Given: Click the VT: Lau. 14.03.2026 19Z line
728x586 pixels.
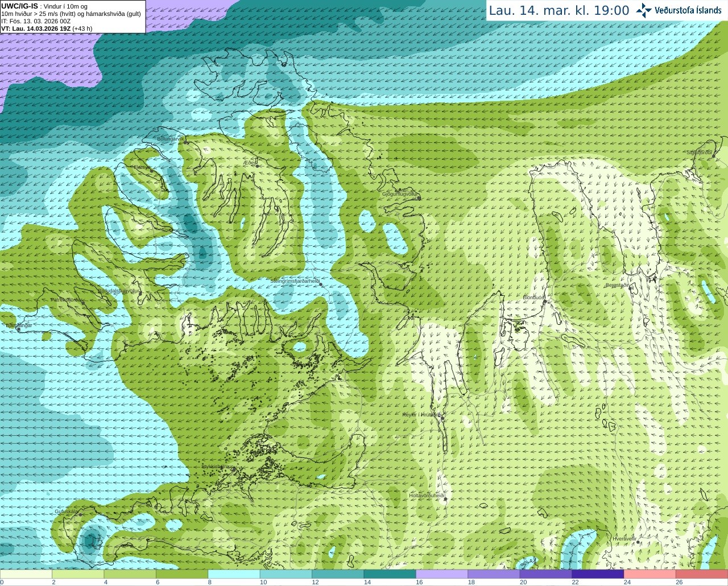Looking at the screenshot, I should click(47, 28).
